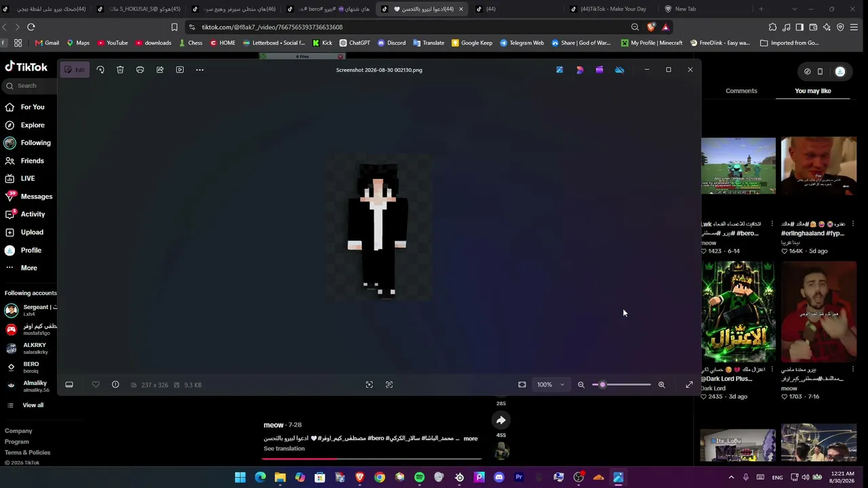Open the ChatGPT bookmark

pyautogui.click(x=355, y=43)
